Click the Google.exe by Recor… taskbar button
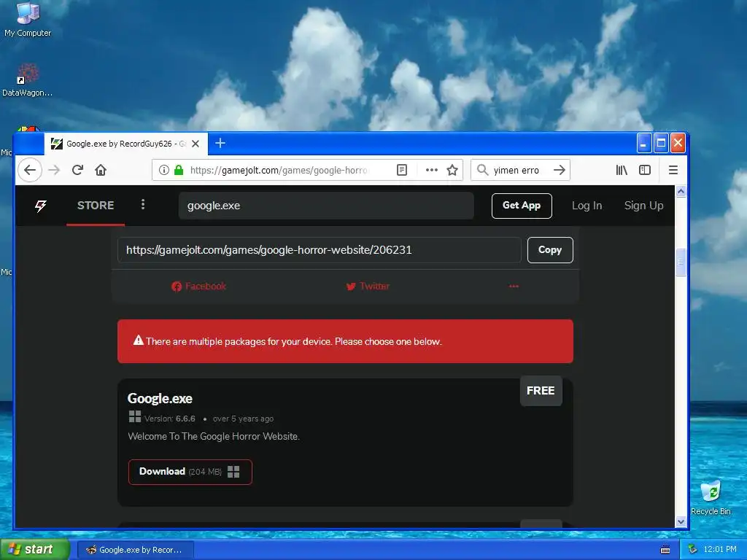 pyautogui.click(x=135, y=550)
